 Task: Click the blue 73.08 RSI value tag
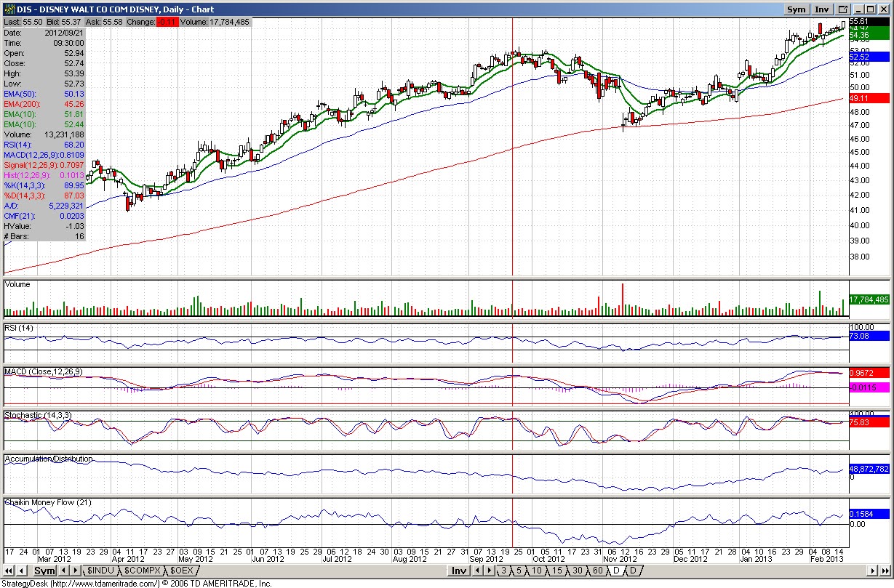coord(870,337)
